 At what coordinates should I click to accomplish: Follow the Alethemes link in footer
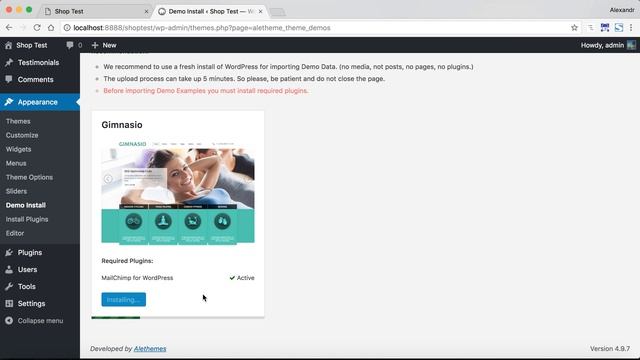click(x=150, y=349)
